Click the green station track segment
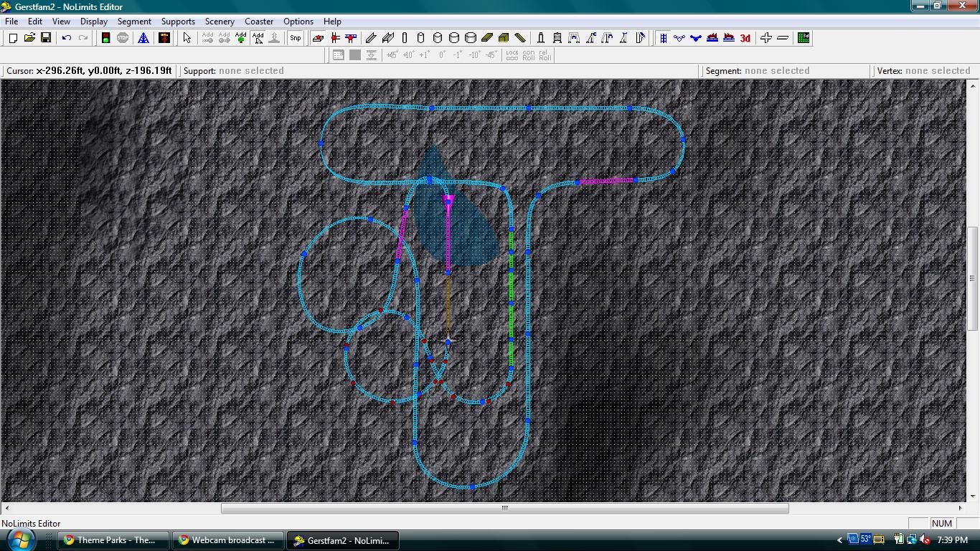980x551 pixels. (x=512, y=298)
